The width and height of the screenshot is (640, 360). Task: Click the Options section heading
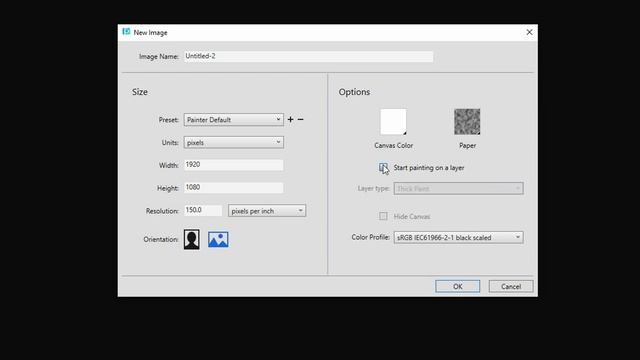pos(354,92)
